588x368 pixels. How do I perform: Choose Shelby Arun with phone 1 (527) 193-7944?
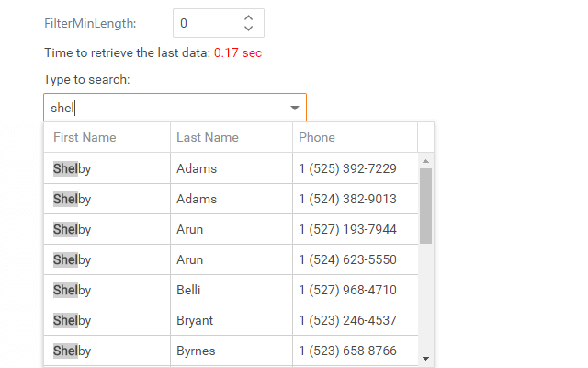click(x=230, y=229)
